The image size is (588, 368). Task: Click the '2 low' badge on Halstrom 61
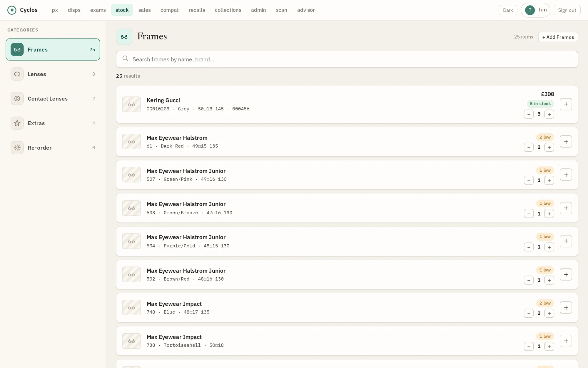point(545,137)
